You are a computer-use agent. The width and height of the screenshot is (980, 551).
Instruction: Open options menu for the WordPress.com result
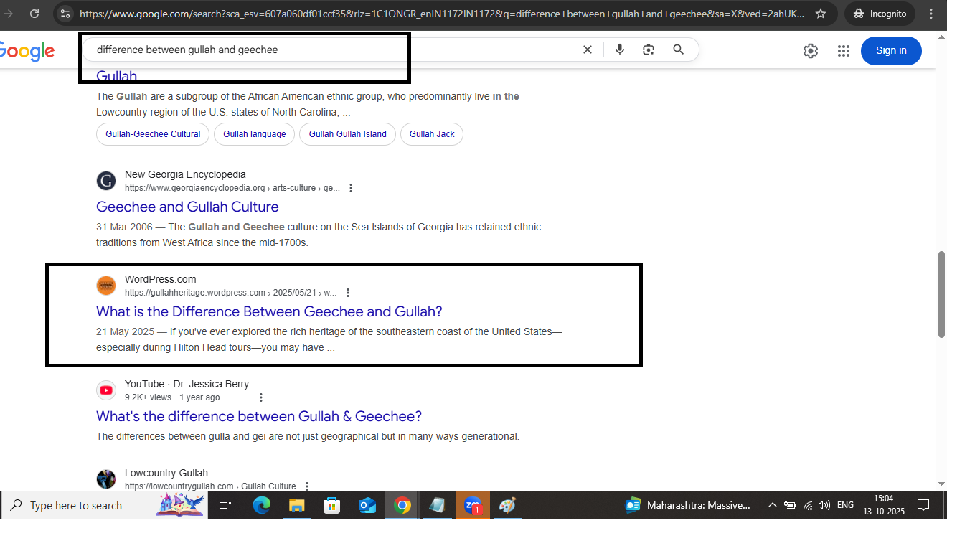(x=348, y=292)
